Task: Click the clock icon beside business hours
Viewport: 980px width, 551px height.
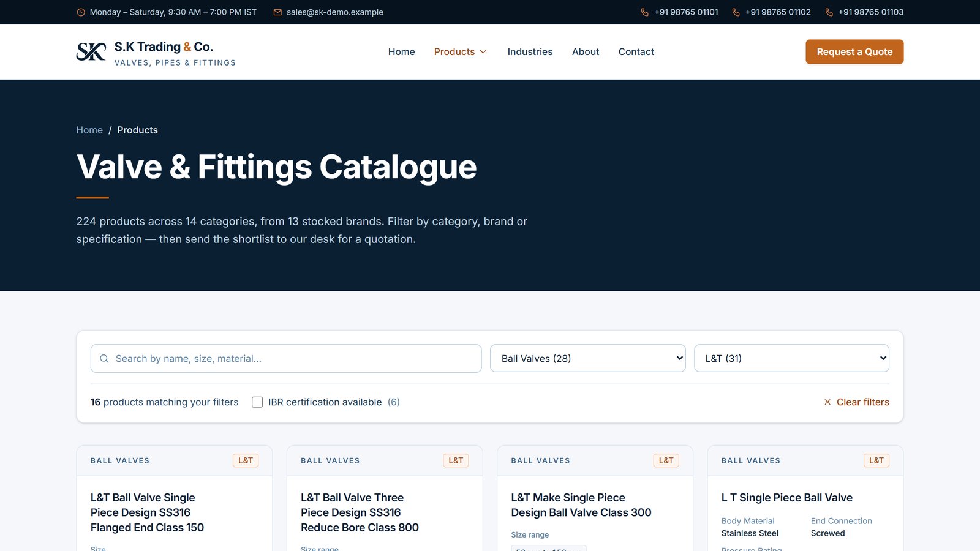Action: pos(81,12)
